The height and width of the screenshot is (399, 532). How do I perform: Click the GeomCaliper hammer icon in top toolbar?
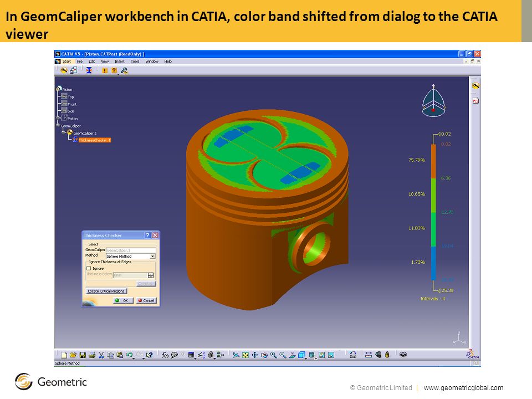[x=64, y=70]
